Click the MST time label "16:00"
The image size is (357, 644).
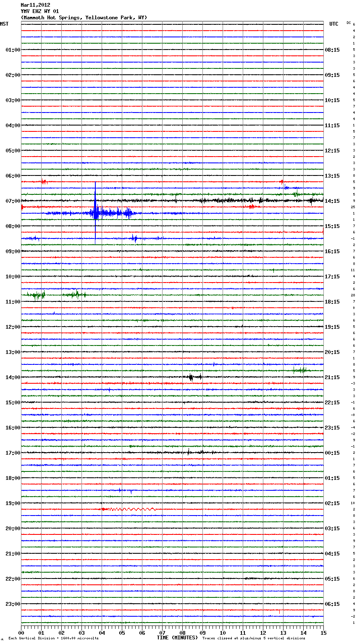coord(13,428)
